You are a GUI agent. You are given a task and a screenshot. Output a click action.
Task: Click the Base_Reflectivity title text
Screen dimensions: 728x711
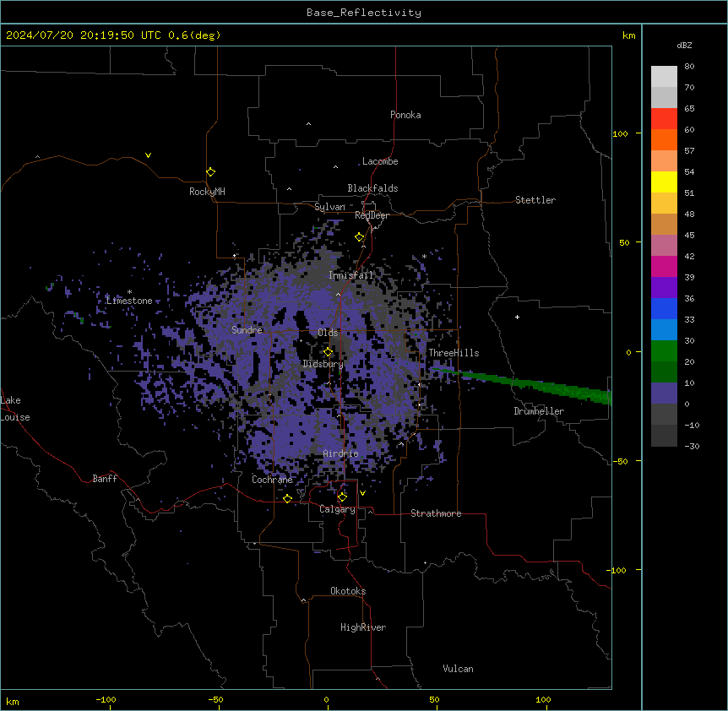pos(364,13)
